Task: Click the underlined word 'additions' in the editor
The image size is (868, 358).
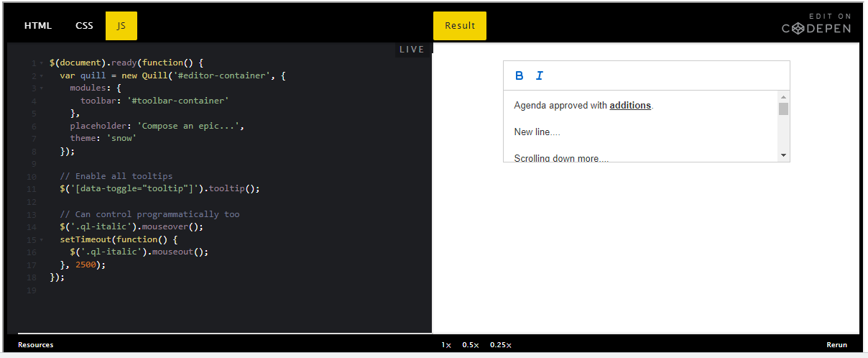Action: [630, 106]
